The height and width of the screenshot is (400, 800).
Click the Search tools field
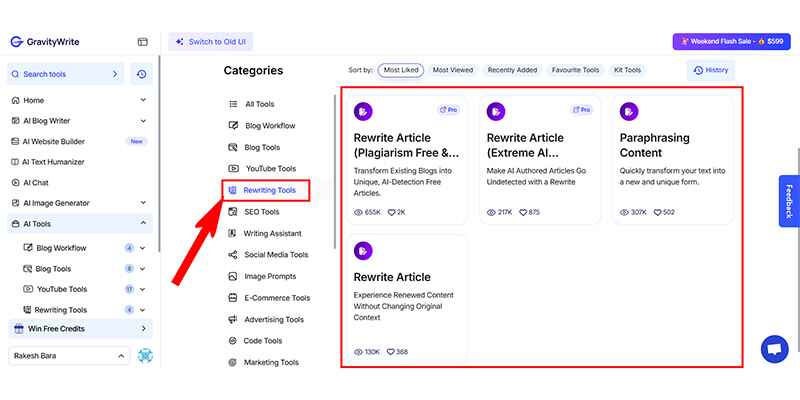(x=65, y=74)
